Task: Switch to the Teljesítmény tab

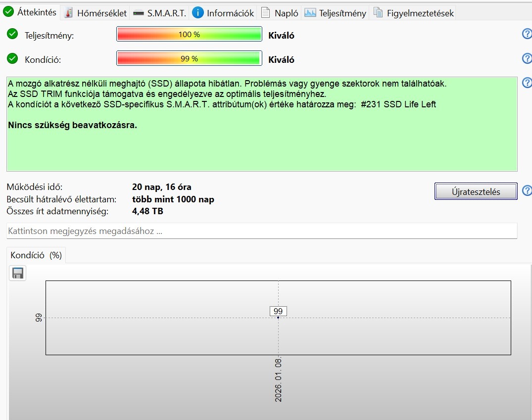Action: coord(335,13)
